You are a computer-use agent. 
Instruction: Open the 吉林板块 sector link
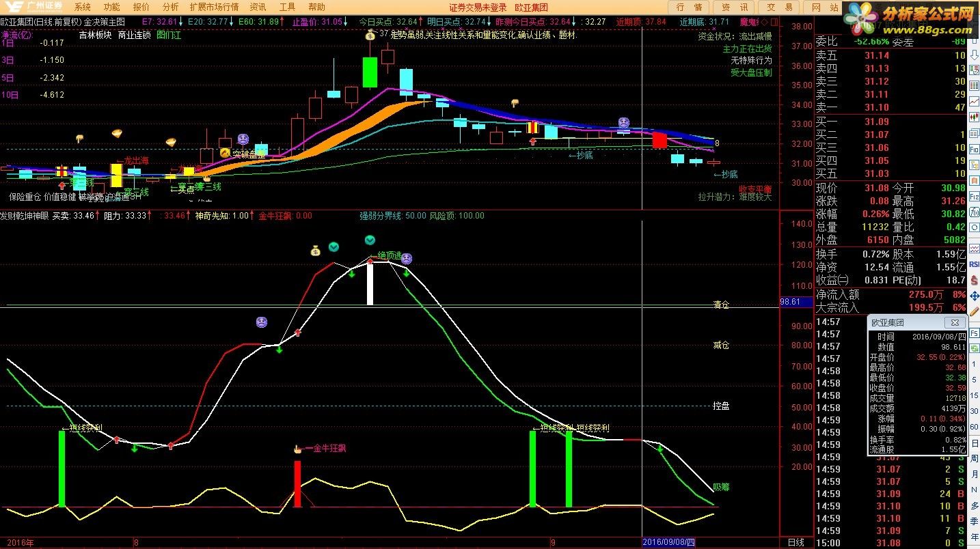coord(96,35)
